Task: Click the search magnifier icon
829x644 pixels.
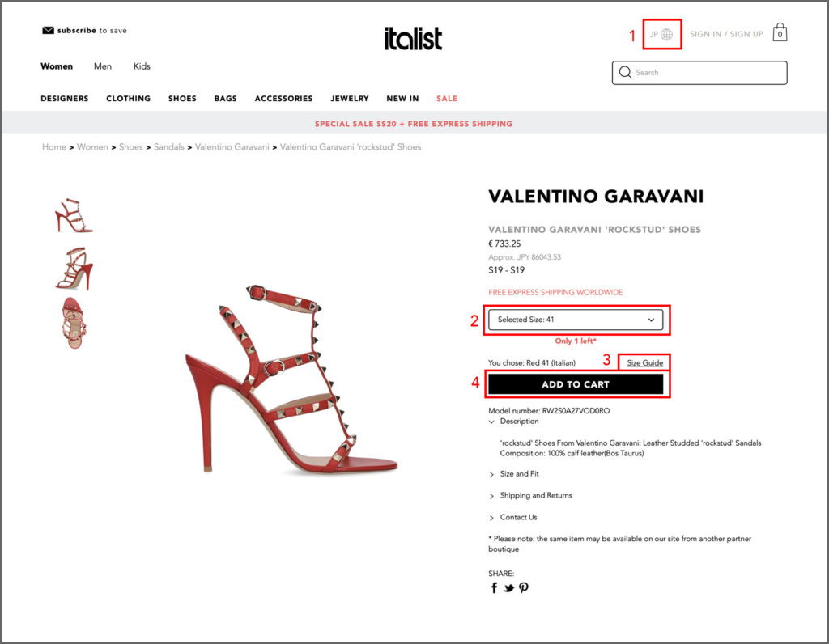Action: 624,73
